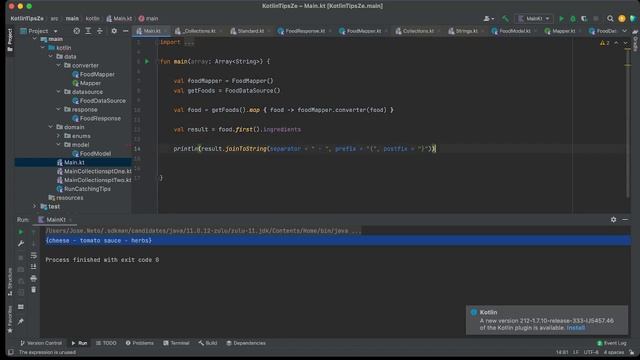Expand the enums package

[58, 136]
